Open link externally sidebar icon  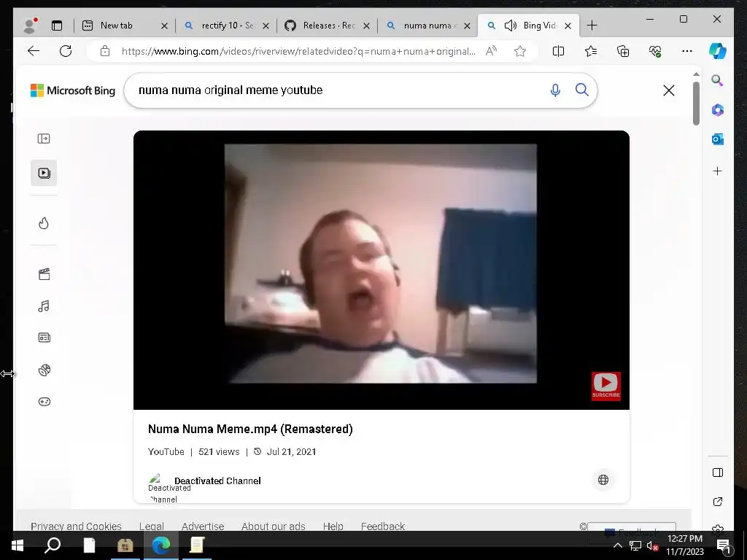tap(718, 502)
